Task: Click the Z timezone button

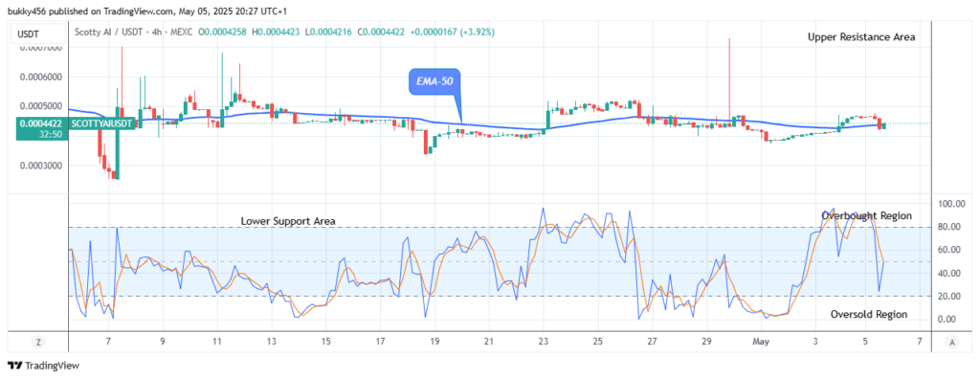Action: (37, 342)
